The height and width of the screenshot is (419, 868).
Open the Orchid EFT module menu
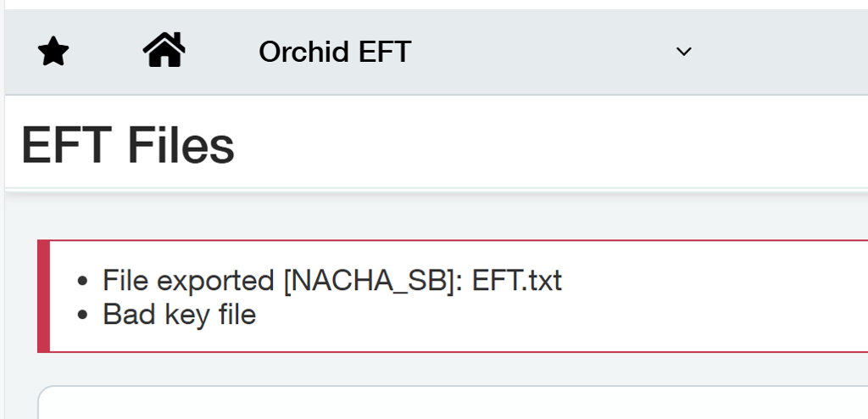coord(335,53)
